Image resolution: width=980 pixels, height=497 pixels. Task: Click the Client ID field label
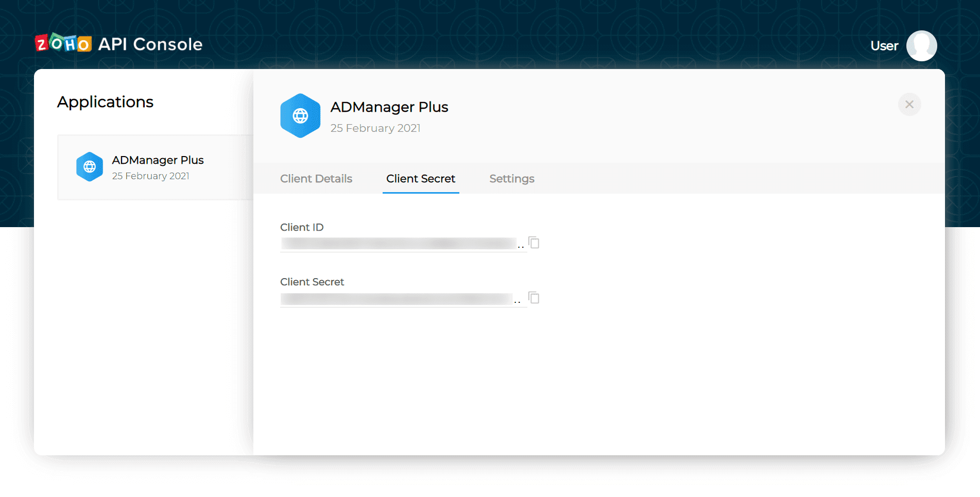(x=302, y=227)
